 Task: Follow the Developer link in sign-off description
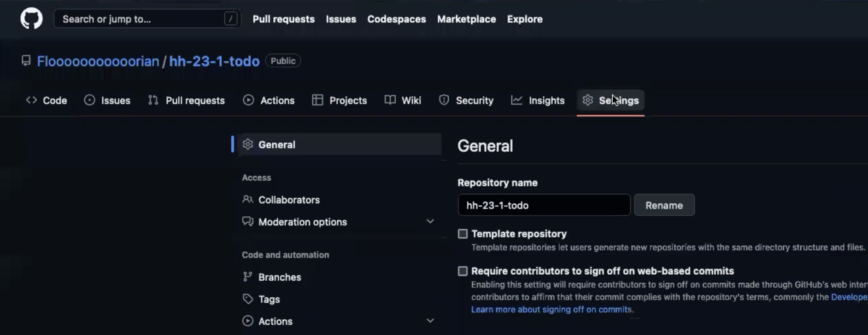coord(850,297)
